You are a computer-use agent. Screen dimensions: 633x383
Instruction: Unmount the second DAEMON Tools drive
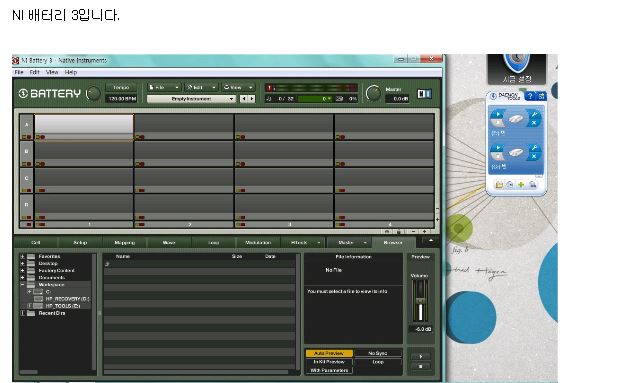pos(497,156)
